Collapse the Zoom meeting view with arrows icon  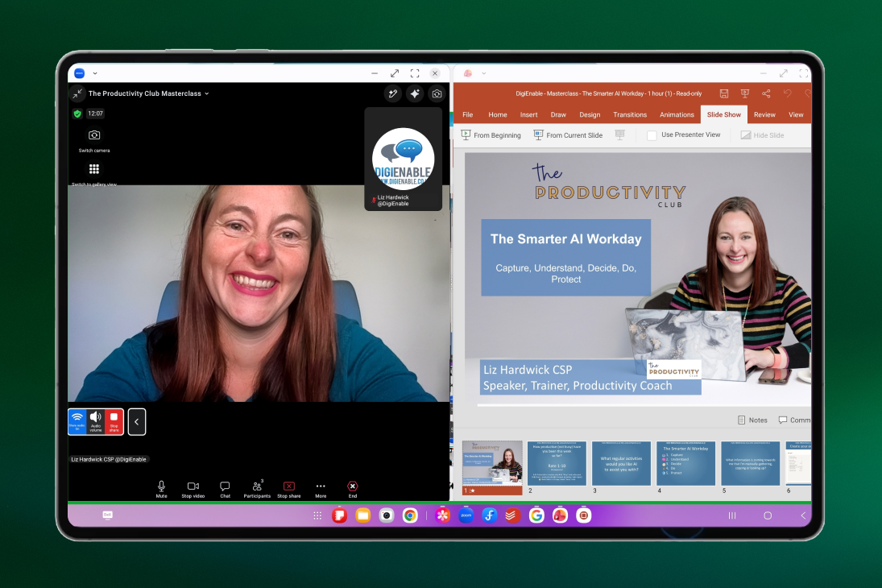[77, 93]
